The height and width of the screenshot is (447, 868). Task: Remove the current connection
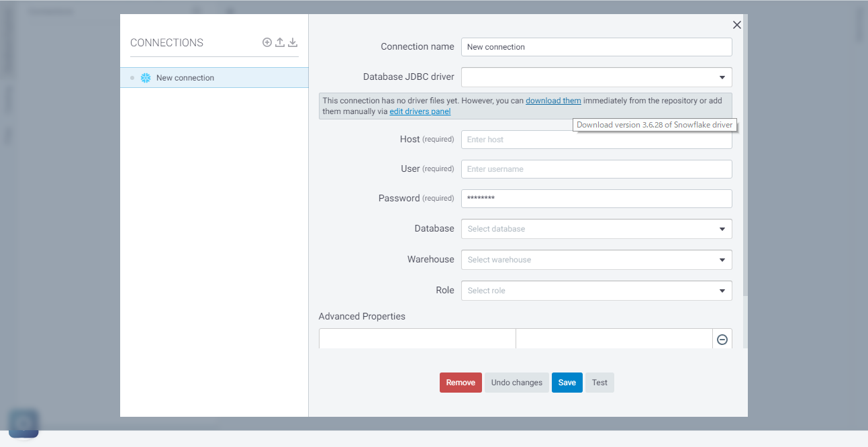coord(461,382)
